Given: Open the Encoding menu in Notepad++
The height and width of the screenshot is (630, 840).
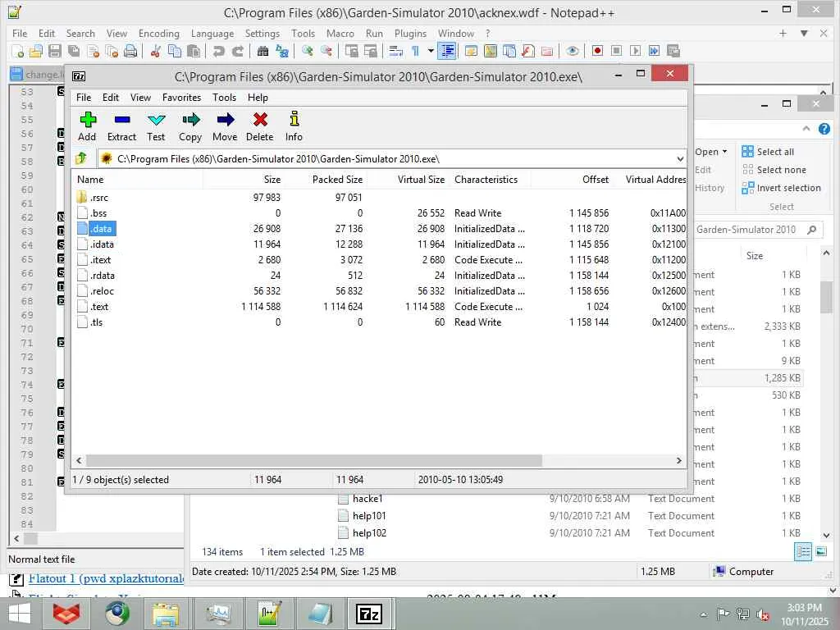Looking at the screenshot, I should pyautogui.click(x=159, y=33).
